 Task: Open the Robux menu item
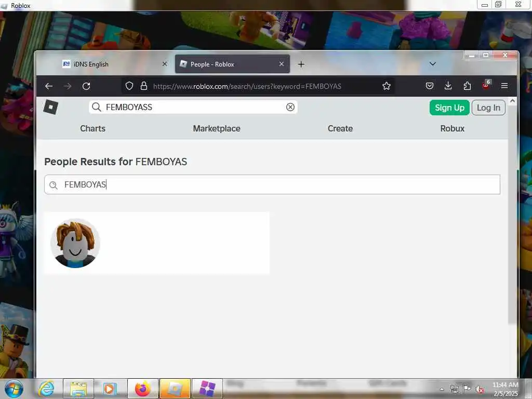pyautogui.click(x=453, y=129)
